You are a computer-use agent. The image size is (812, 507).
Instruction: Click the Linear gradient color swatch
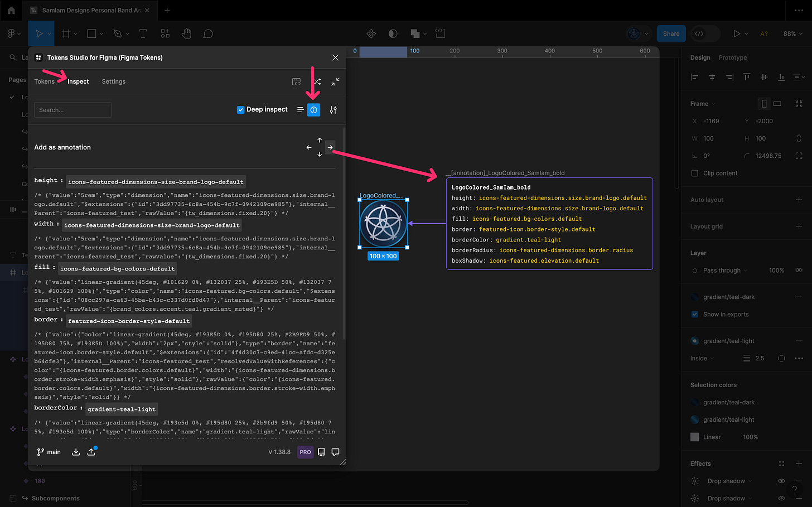click(x=694, y=437)
